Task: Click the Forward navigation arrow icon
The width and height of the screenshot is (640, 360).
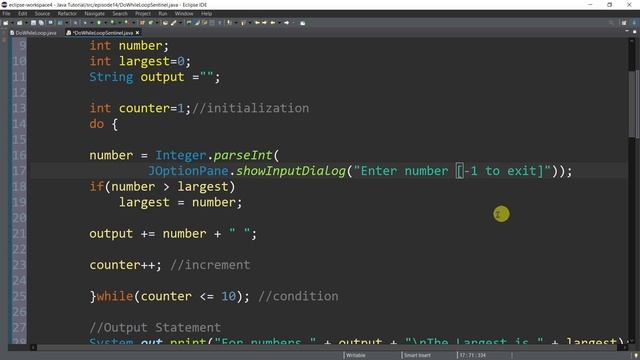Action: point(287,23)
